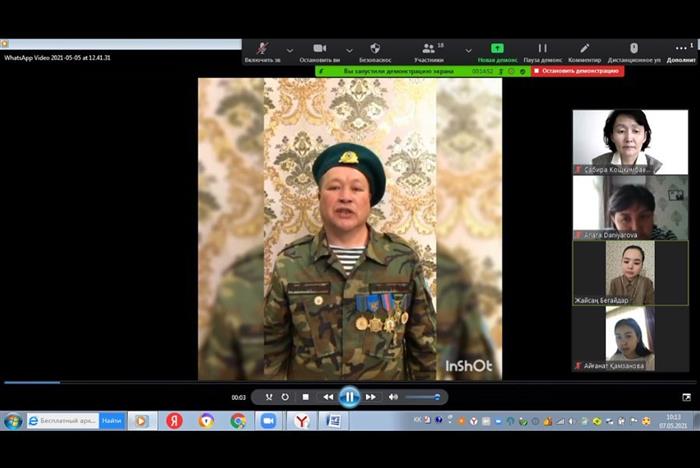Viewport: 700px width, 468px height.
Task: Open Google Chrome from the taskbar
Action: (x=238, y=421)
